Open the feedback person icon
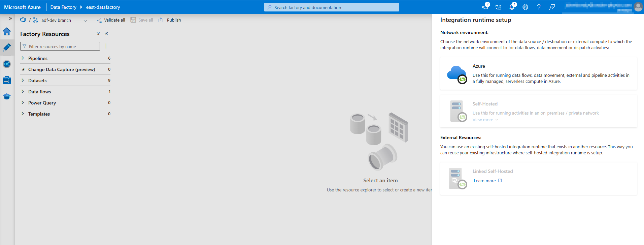This screenshot has width=644, height=245. pos(552,7)
